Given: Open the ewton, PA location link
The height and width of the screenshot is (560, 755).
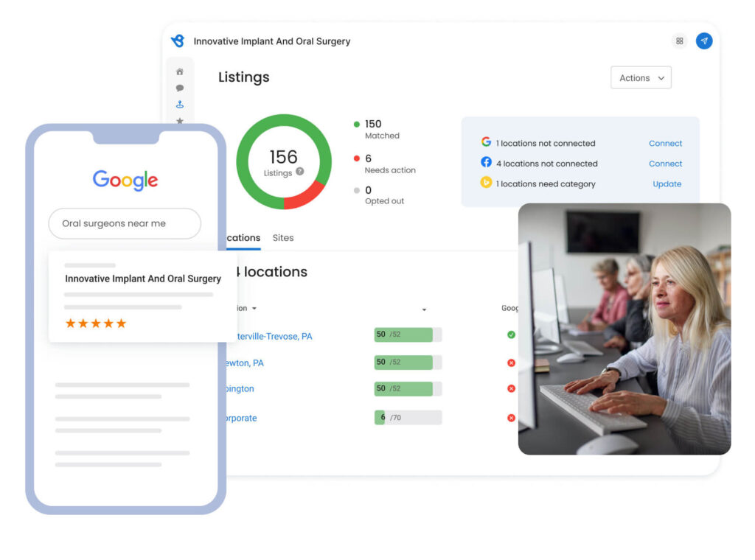Looking at the screenshot, I should click(245, 363).
